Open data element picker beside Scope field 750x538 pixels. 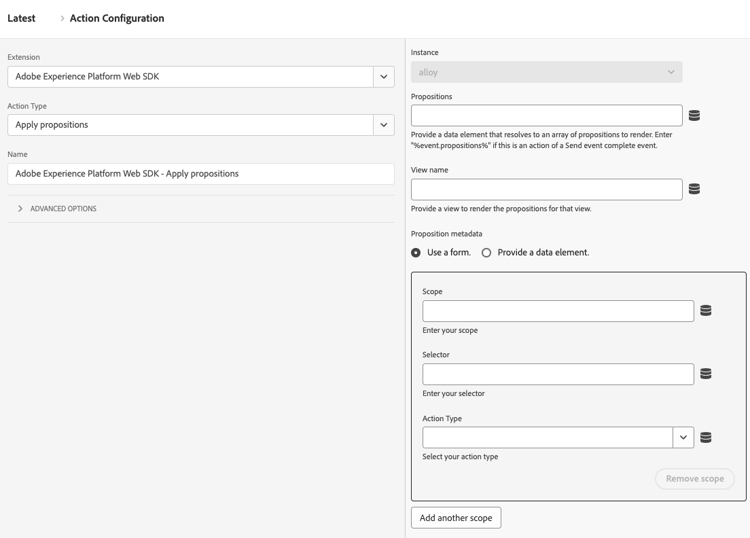[706, 310]
